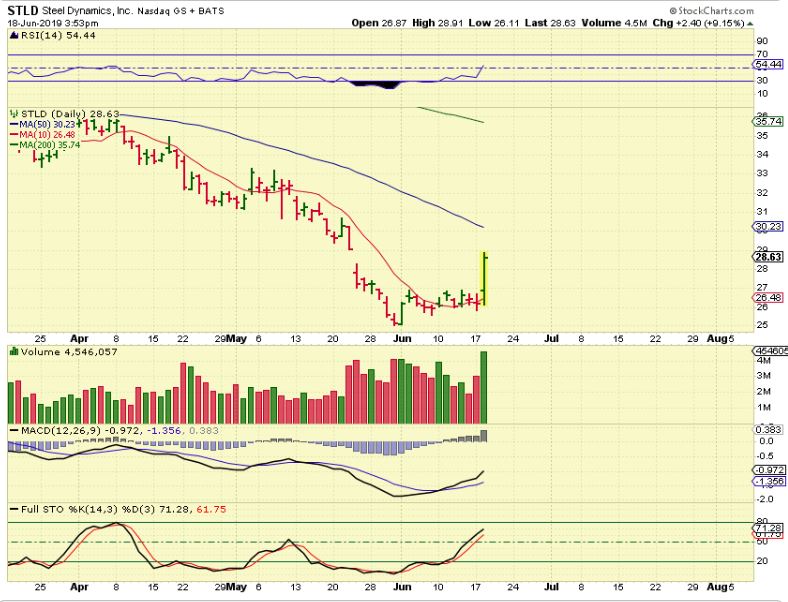Click the 0.383 histogram tag on right axis
The width and height of the screenshot is (788, 602).
coord(768,429)
